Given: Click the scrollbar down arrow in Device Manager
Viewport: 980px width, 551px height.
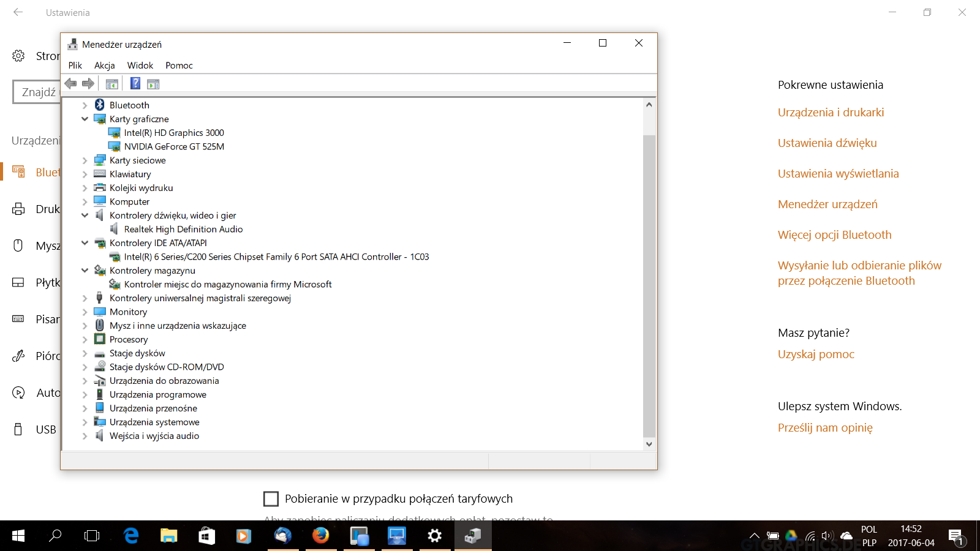Looking at the screenshot, I should click(x=649, y=444).
